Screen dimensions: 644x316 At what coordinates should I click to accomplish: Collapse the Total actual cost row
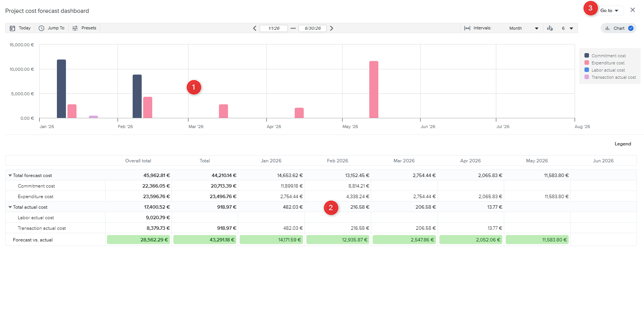[10, 207]
